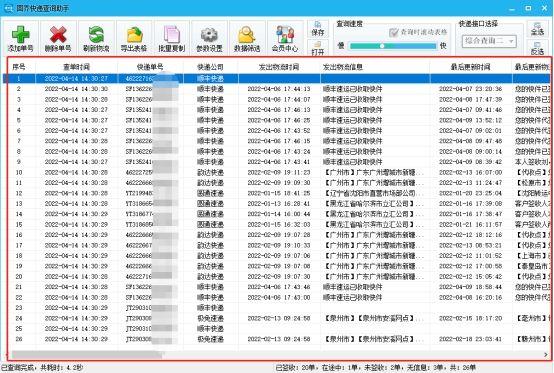Click the 全选 select all button
The height and width of the screenshot is (373, 554).
(537, 29)
